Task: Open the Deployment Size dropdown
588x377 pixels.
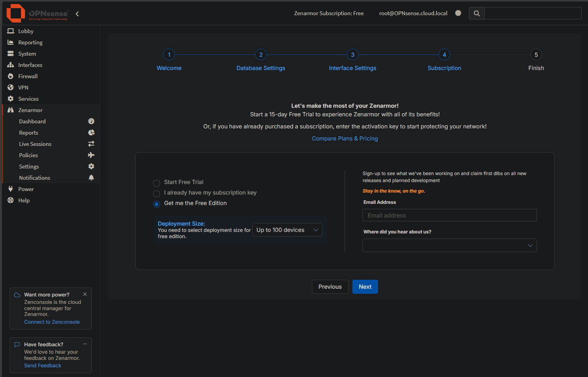Action: pos(287,230)
